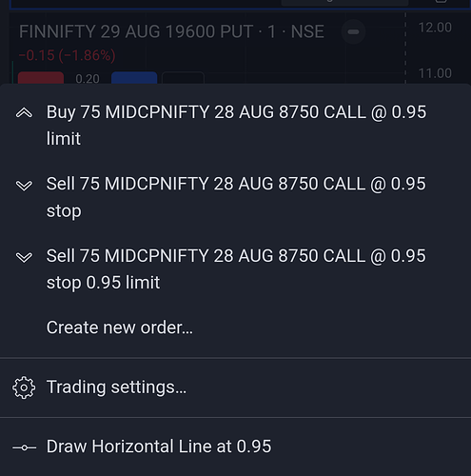Click the 11.00 label on price scale

[435, 73]
